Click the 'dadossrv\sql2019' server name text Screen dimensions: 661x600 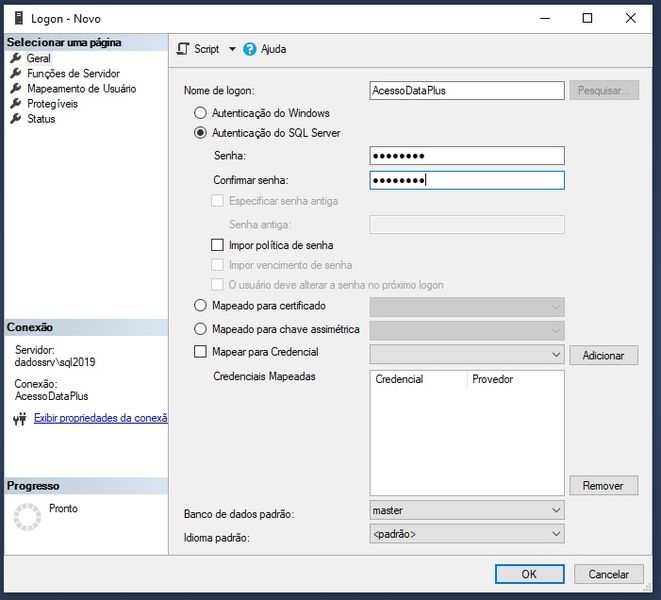[x=55, y=362]
